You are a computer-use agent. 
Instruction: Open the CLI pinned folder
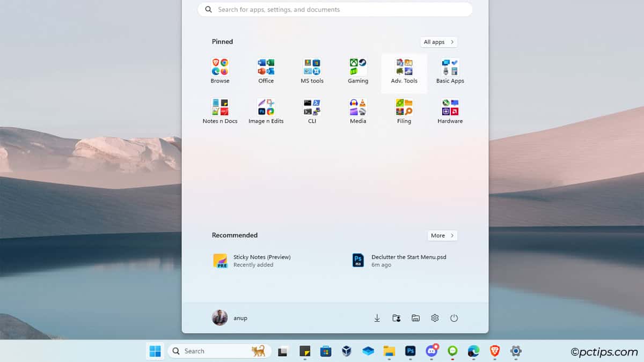pyautogui.click(x=312, y=109)
